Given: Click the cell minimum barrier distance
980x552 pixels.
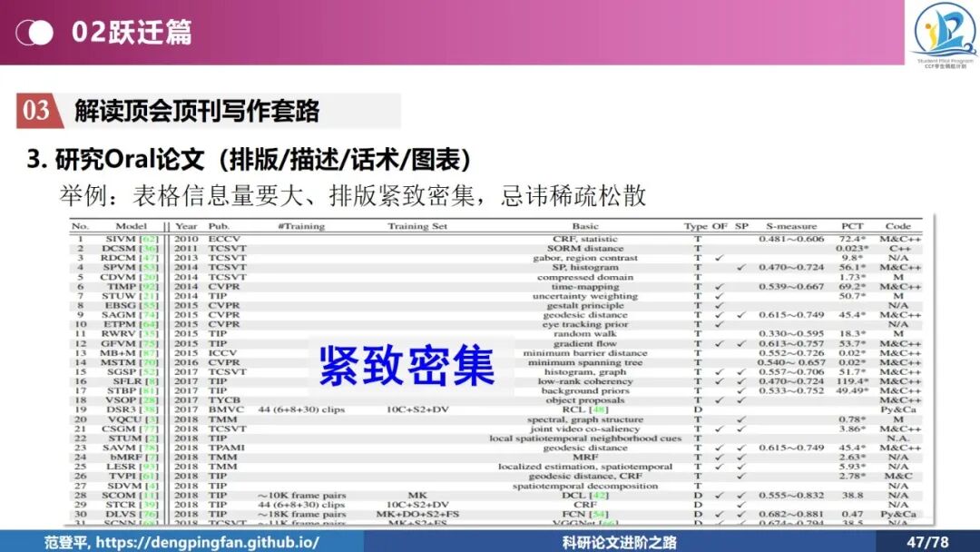Looking at the screenshot, I should (x=585, y=352).
